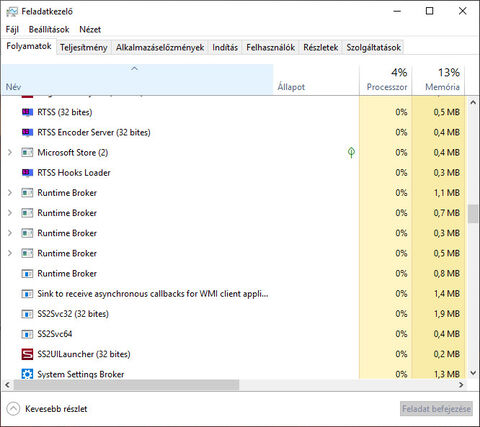Select the Sink to receive asynchronous callbacks row
Image resolution: width=480 pixels, height=427 pixels.
(233, 294)
